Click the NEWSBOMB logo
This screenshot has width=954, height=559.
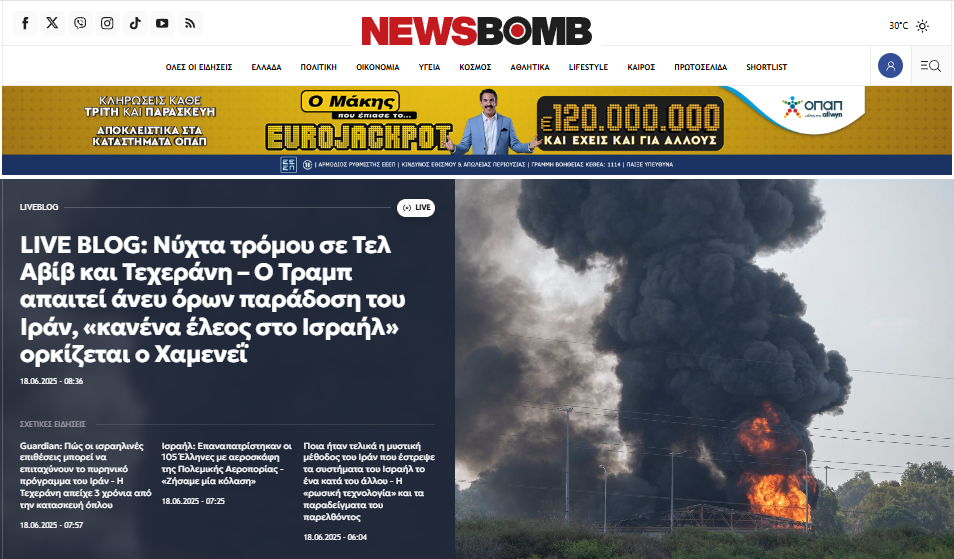click(x=476, y=30)
